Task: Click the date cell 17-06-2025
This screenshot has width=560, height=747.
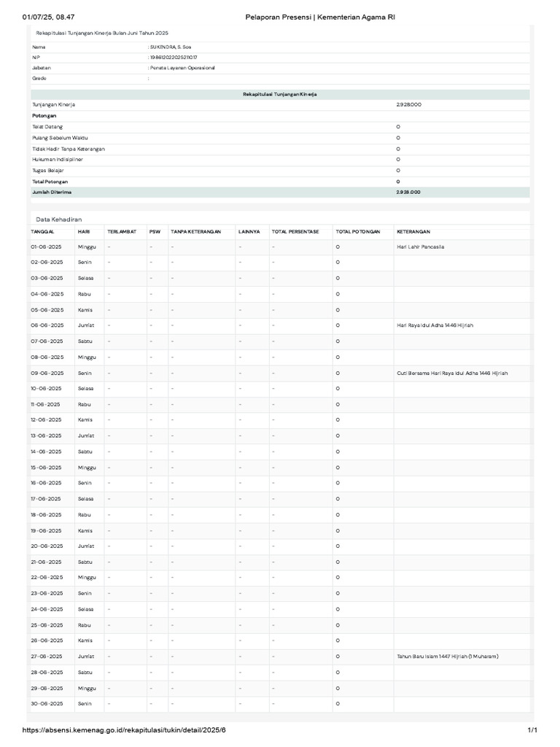Action: click(46, 499)
